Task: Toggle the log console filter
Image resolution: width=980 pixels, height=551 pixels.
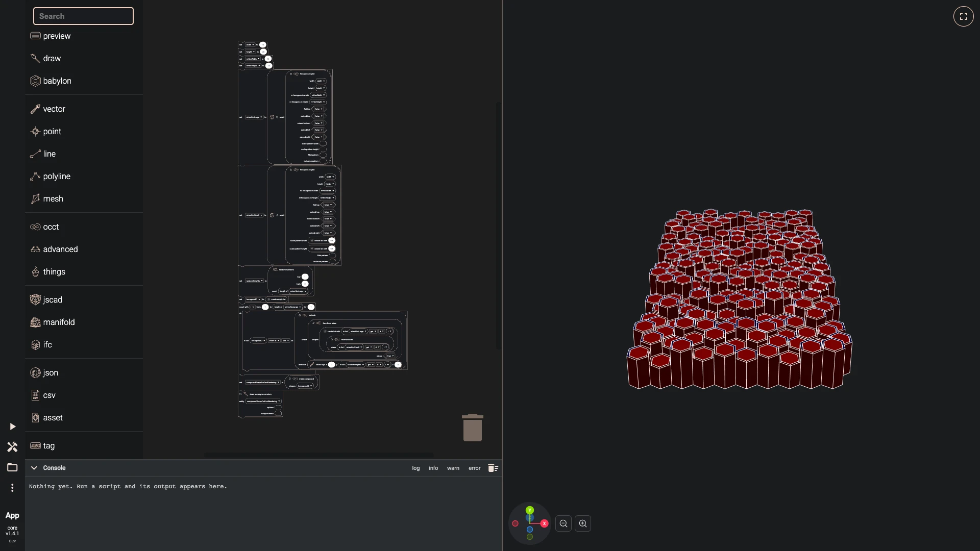Action: [416, 468]
